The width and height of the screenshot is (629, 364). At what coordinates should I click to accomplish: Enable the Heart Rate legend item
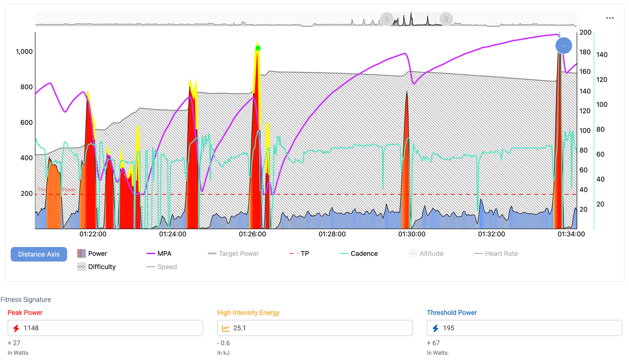coord(478,254)
